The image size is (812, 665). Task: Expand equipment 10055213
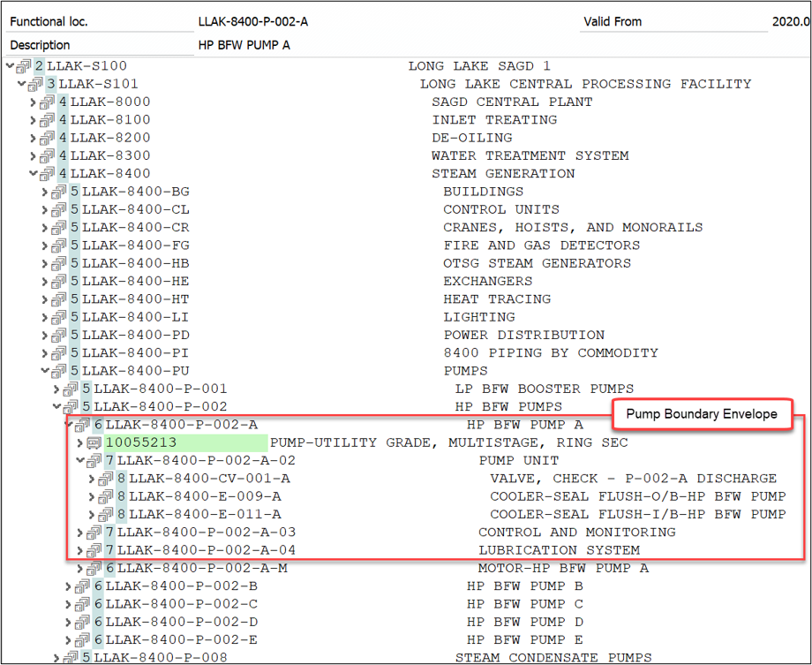79,443
